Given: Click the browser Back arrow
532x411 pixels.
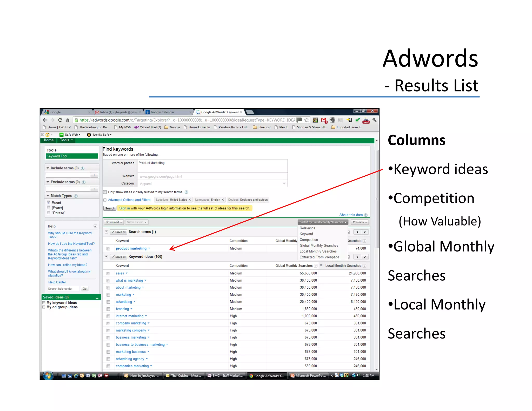Looking at the screenshot, I should pos(45,120).
